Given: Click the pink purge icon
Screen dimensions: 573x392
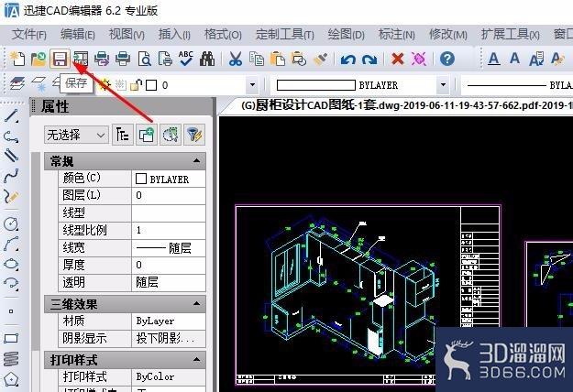Looking at the screenshot, I should [x=419, y=59].
